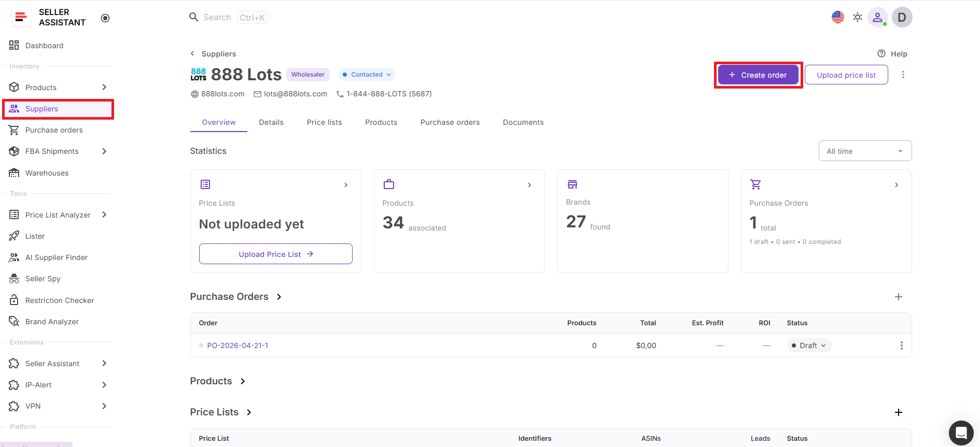This screenshot has width=980, height=447.
Task: Click the Brands 27 found card
Action: click(x=643, y=221)
